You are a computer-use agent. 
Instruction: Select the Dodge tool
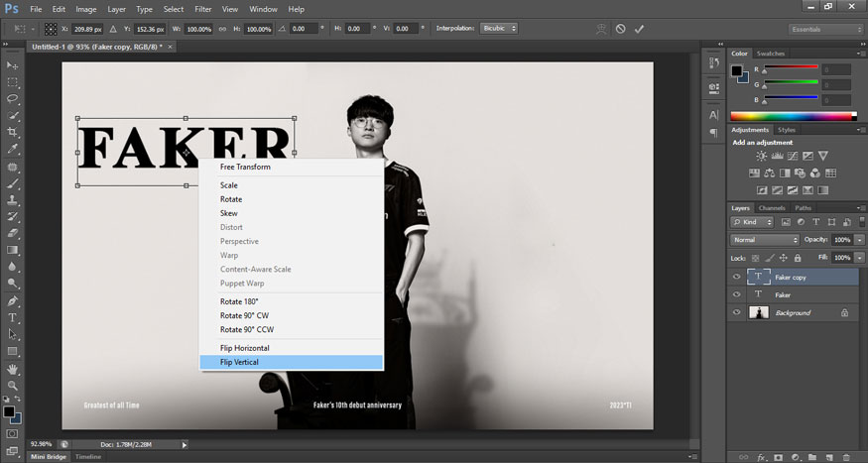click(12, 284)
